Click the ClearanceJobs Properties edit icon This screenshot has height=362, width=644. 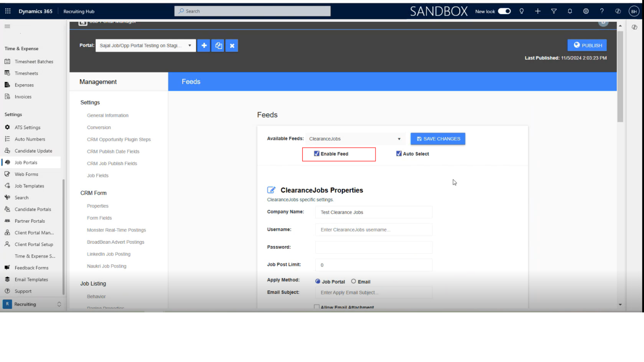point(271,190)
